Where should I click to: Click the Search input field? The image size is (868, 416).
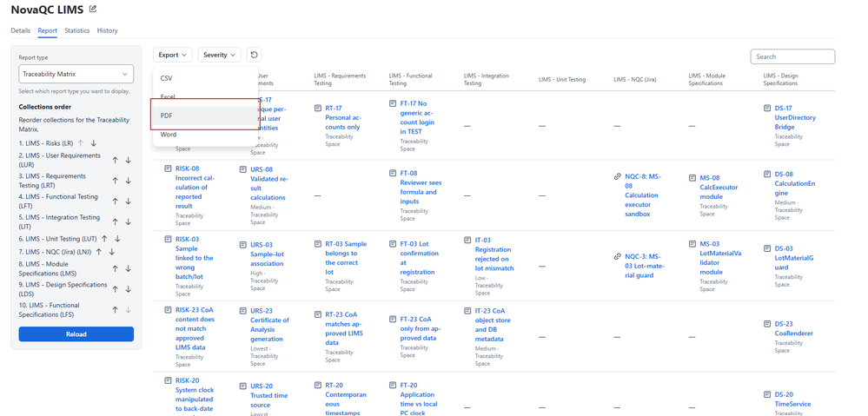click(792, 56)
